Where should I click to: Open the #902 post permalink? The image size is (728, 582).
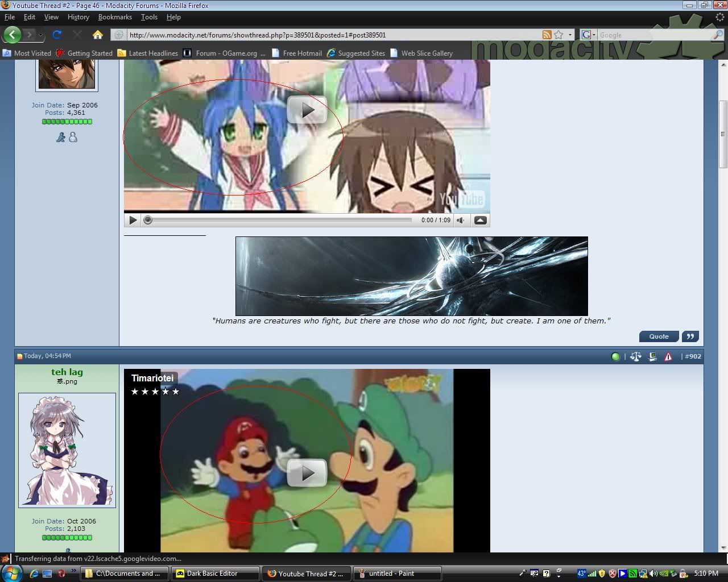(x=693, y=356)
